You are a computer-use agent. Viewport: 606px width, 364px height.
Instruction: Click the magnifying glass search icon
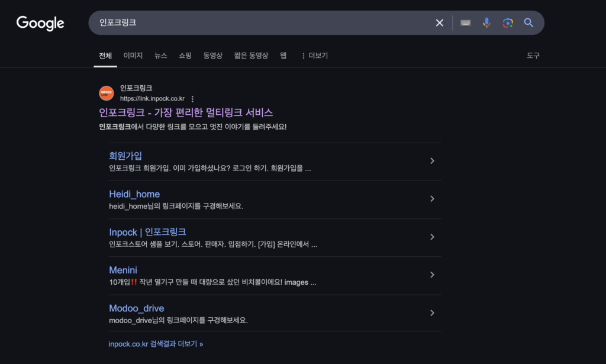[528, 23]
